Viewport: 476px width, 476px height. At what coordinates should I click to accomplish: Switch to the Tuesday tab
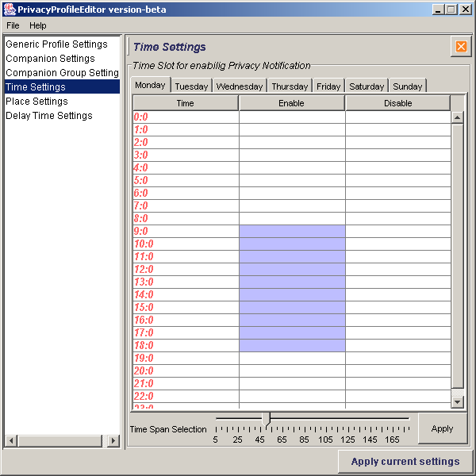click(191, 86)
